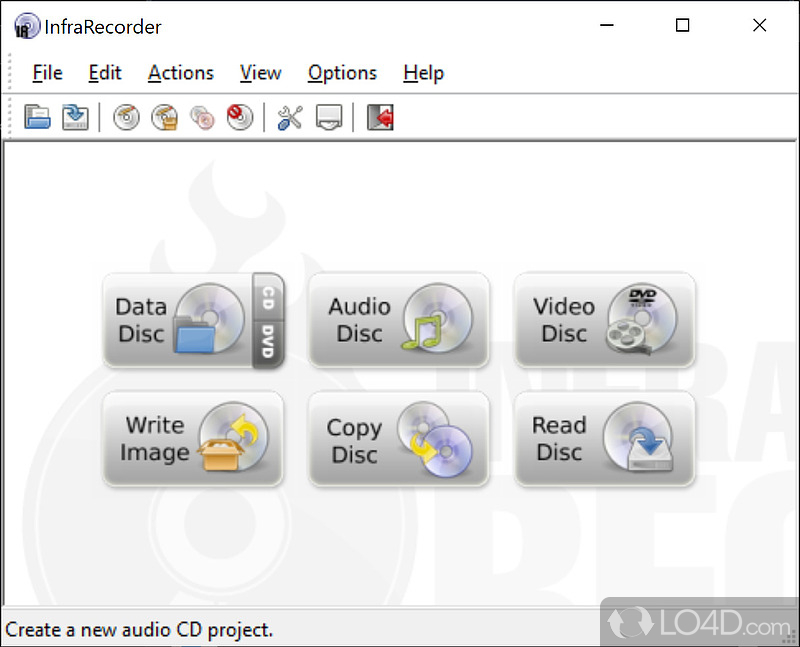Open Configuration via the tools icon
This screenshot has height=647, width=800.
(290, 117)
